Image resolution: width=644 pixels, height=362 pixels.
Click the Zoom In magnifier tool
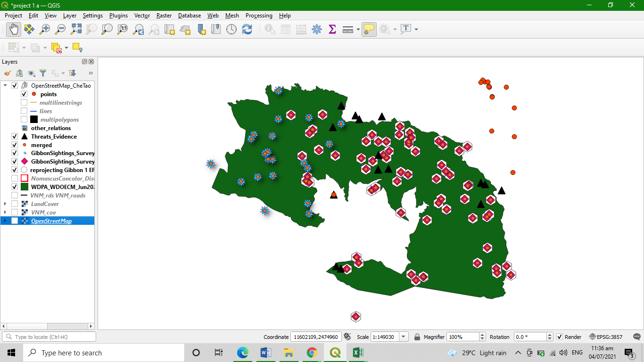45,29
